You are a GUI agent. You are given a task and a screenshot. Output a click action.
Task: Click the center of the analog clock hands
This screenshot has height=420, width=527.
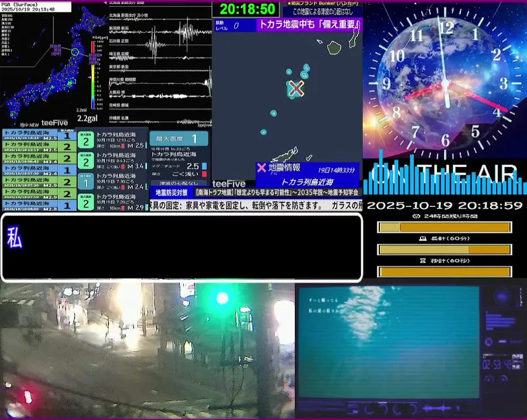pyautogui.click(x=446, y=83)
